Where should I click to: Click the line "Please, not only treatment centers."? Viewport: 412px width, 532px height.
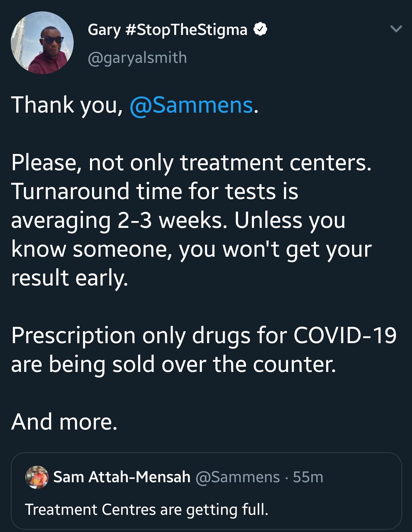[x=191, y=162]
